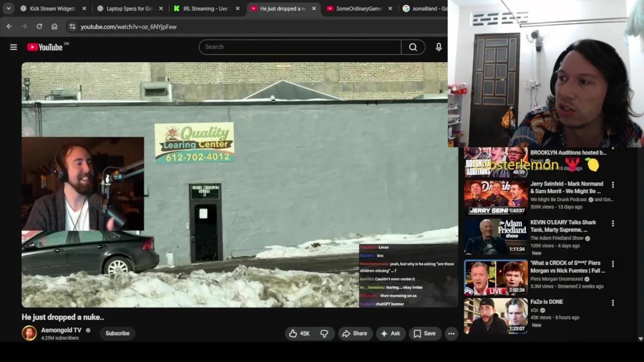This screenshot has width=644, height=362.
Task: Open The Adam Friedland Show channel name
Action: 557,238
